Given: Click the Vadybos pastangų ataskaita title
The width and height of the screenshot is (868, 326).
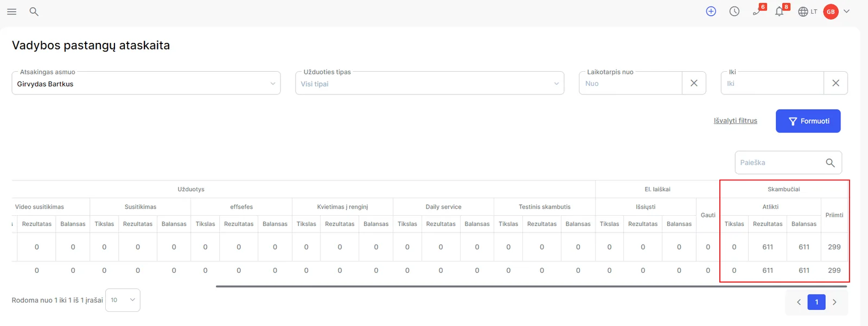Looking at the screenshot, I should pyautogui.click(x=91, y=46).
